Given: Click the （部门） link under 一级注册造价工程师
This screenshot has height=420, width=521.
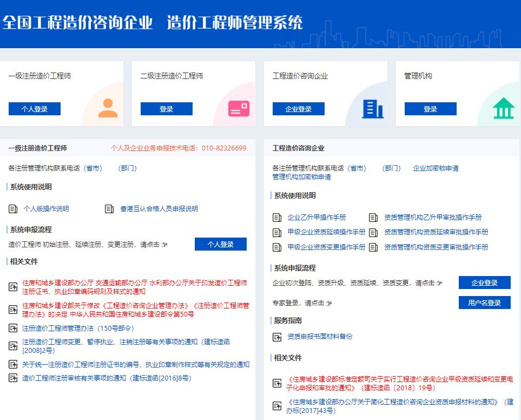Looking at the screenshot, I should (127, 168).
